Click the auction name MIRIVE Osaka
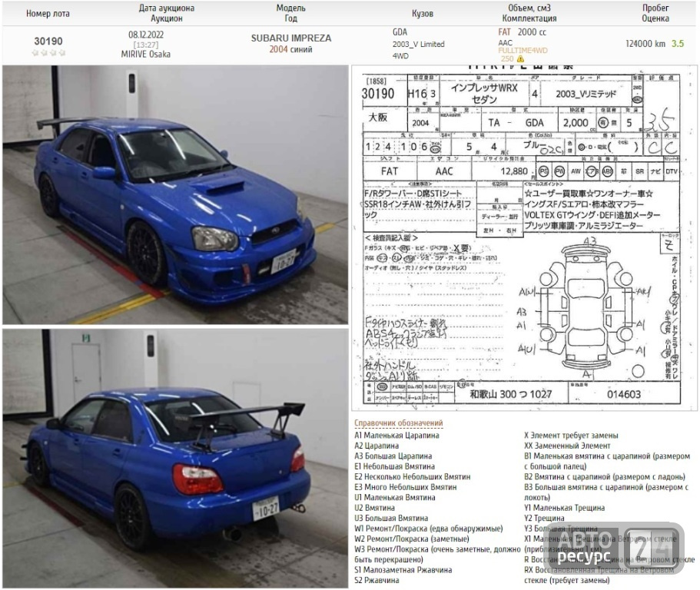Screen dimensions: 700x590 pyautogui.click(x=145, y=54)
